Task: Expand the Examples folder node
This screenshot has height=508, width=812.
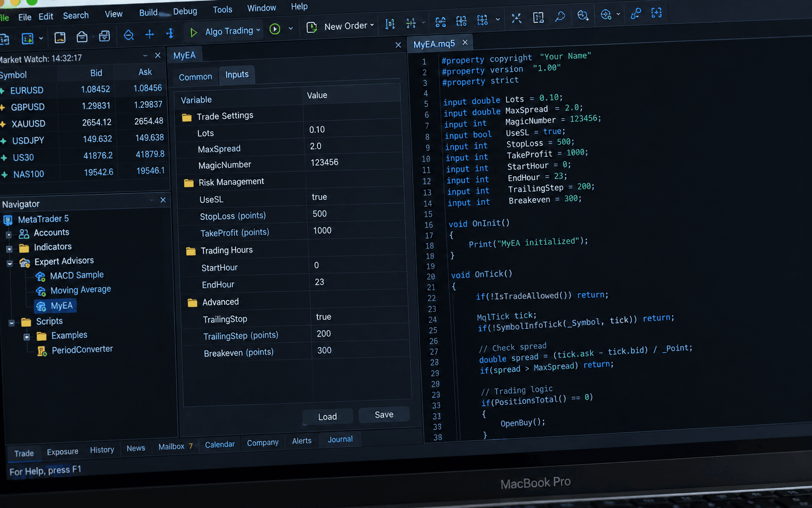Action: click(27, 337)
